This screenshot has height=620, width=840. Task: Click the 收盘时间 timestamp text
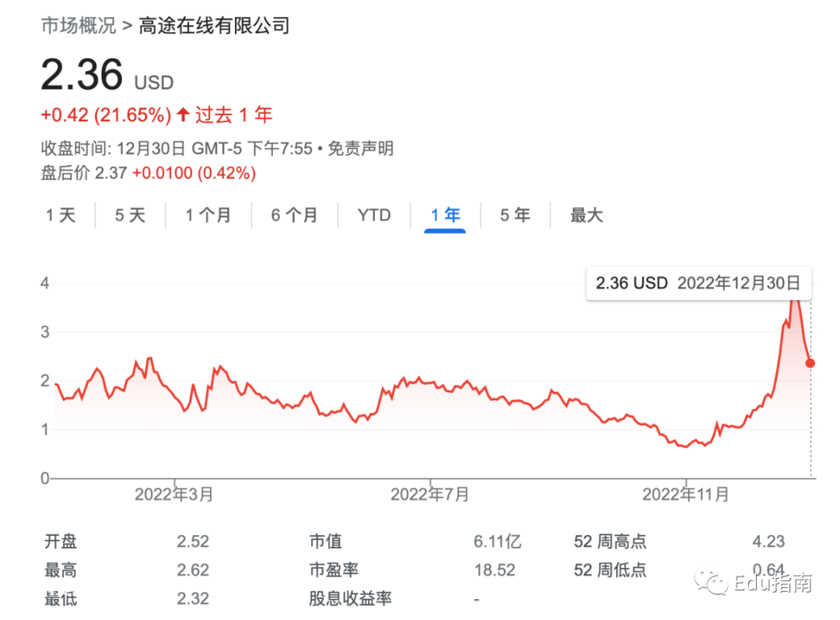coord(177,149)
